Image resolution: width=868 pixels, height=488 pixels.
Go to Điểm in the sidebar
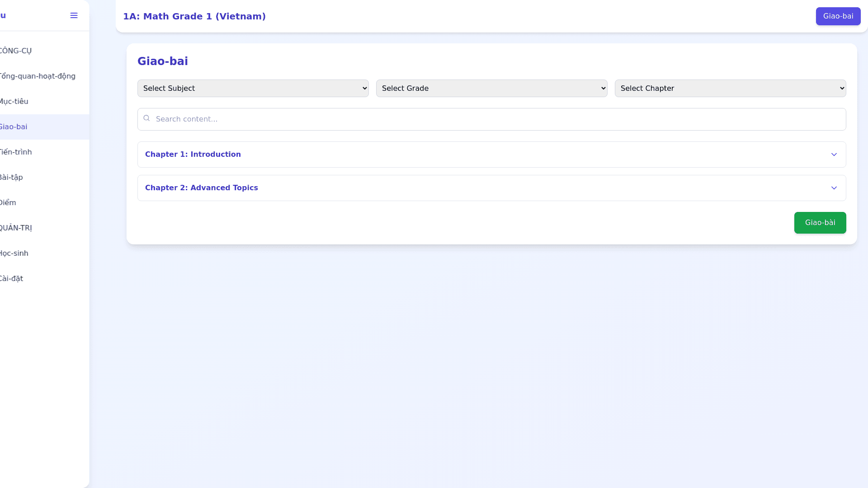click(8, 203)
